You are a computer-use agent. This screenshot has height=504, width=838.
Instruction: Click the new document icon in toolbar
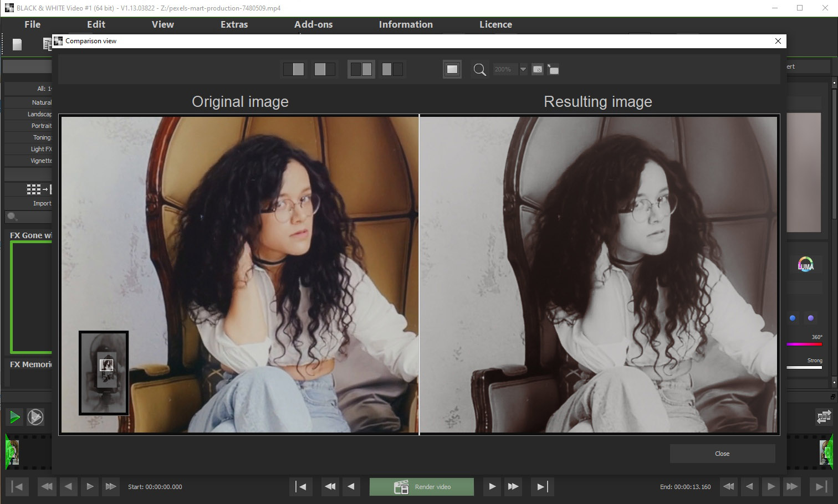(17, 44)
